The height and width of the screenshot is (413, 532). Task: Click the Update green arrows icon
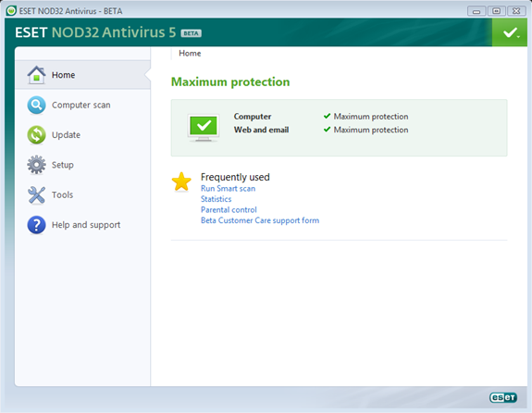click(36, 135)
